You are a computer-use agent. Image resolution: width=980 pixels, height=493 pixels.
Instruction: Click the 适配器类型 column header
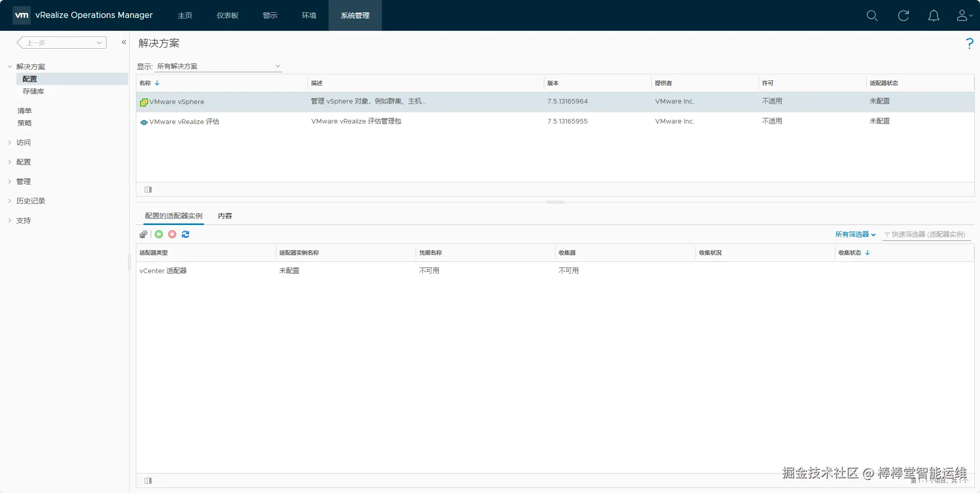[206, 253]
